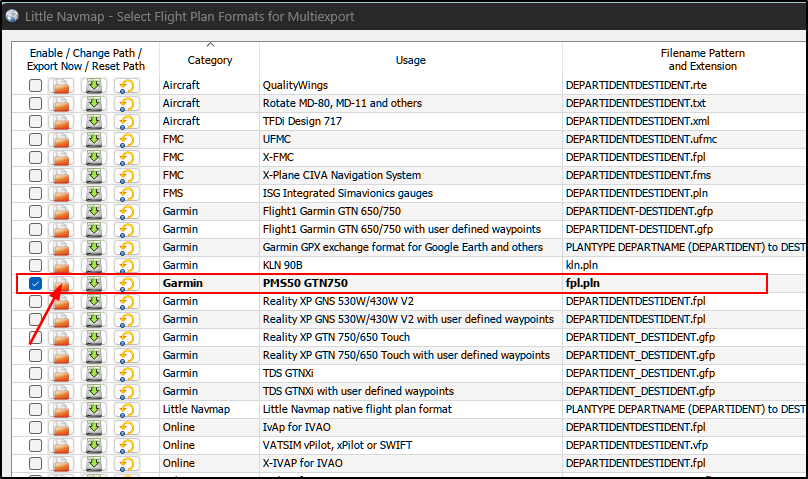
Task: Enable X-Plane CIVA Navigation System checkbox
Action: pyautogui.click(x=35, y=176)
